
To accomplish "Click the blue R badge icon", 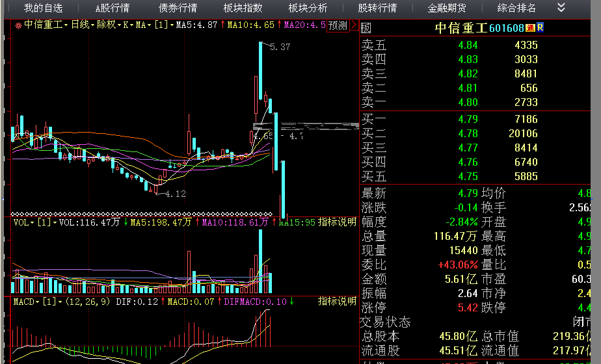I will click(x=540, y=27).
